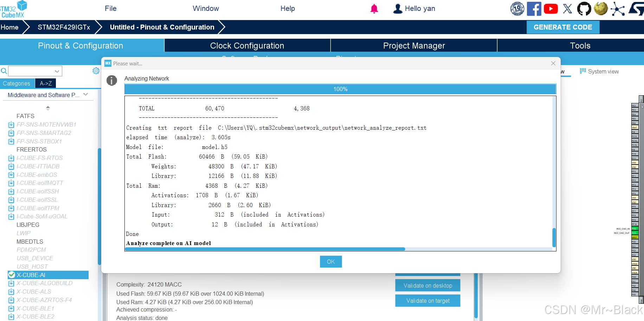Open the Facebook icon link
The height and width of the screenshot is (321, 644).
(534, 9)
